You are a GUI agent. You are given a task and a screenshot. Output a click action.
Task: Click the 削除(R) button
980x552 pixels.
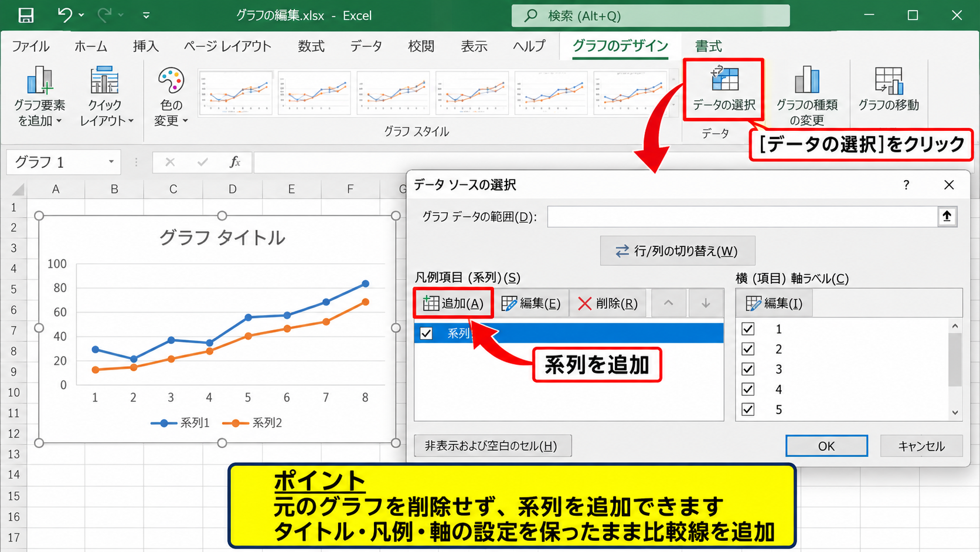tap(608, 303)
